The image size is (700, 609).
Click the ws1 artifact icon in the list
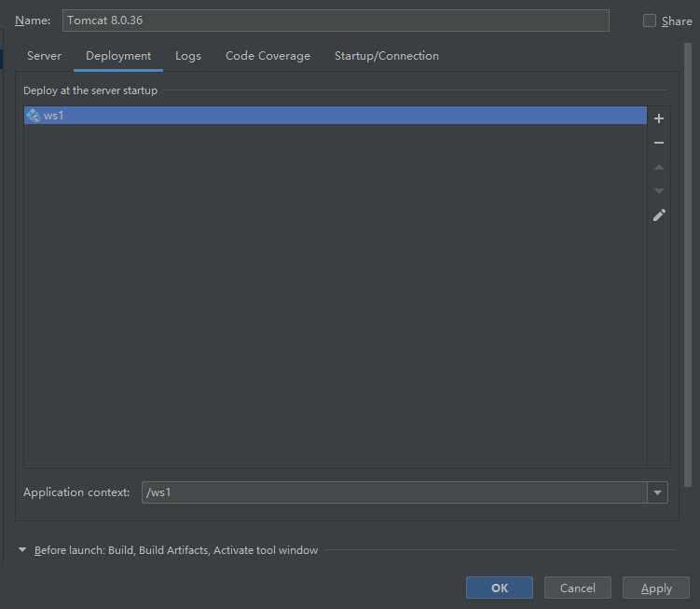pyautogui.click(x=33, y=116)
